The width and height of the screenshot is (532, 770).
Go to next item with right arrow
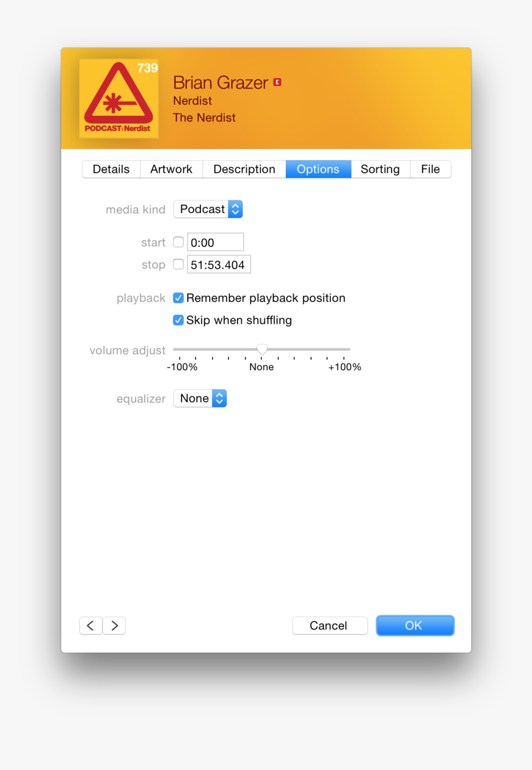click(114, 626)
